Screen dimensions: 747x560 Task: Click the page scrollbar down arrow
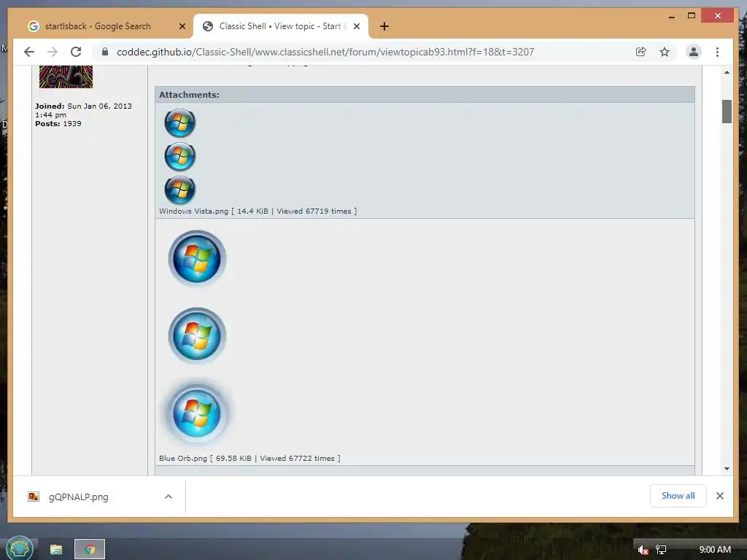[x=727, y=469]
